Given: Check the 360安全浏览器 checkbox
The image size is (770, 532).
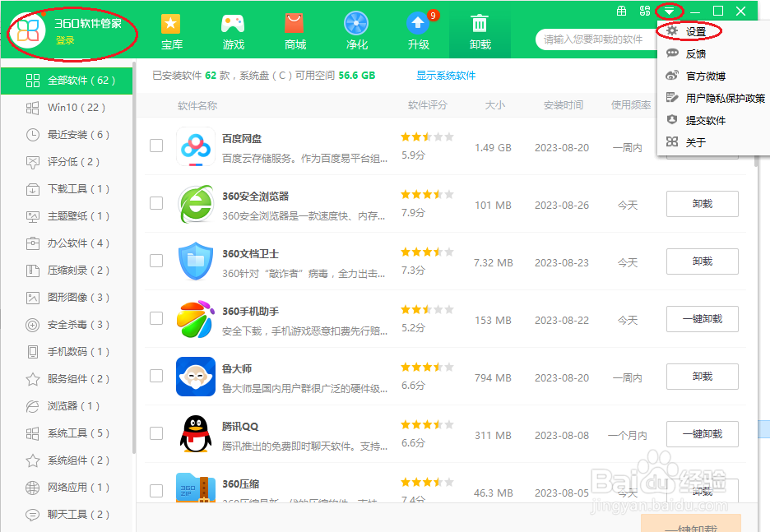Looking at the screenshot, I should 156,203.
